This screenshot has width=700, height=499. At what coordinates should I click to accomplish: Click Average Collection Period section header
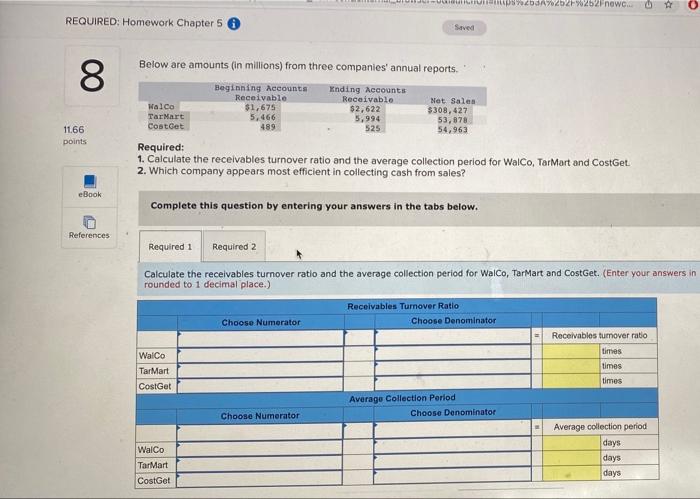pyautogui.click(x=402, y=398)
